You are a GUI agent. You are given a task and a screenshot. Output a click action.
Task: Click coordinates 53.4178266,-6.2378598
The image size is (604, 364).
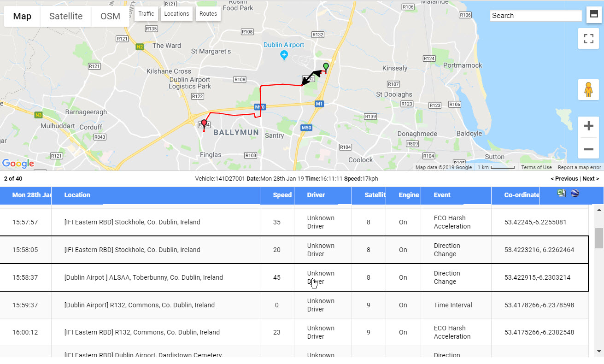tap(539, 305)
